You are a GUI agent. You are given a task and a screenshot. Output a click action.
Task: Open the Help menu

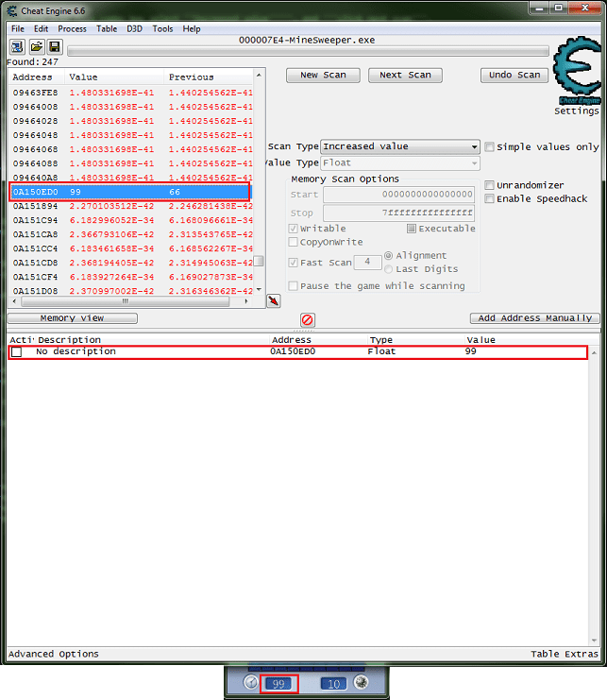click(192, 28)
